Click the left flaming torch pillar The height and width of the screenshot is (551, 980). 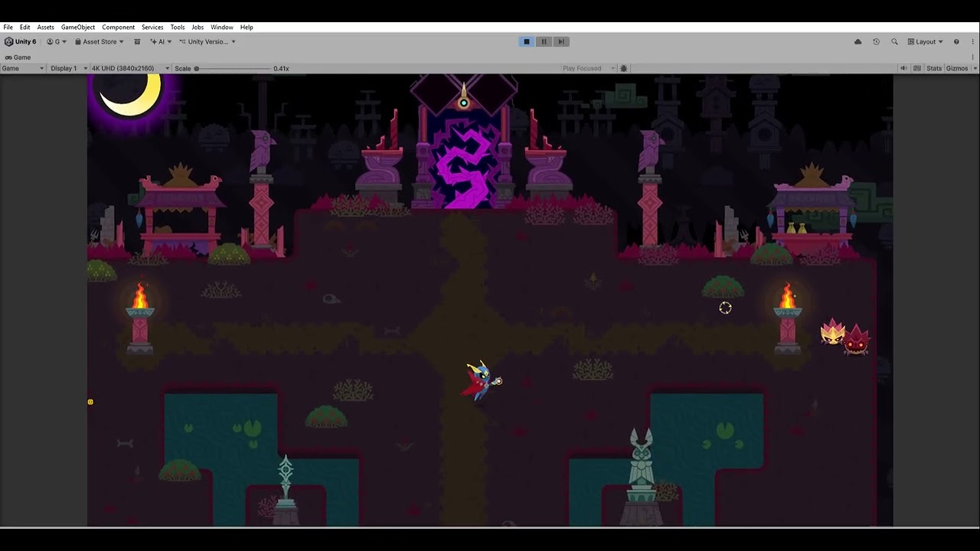click(139, 318)
